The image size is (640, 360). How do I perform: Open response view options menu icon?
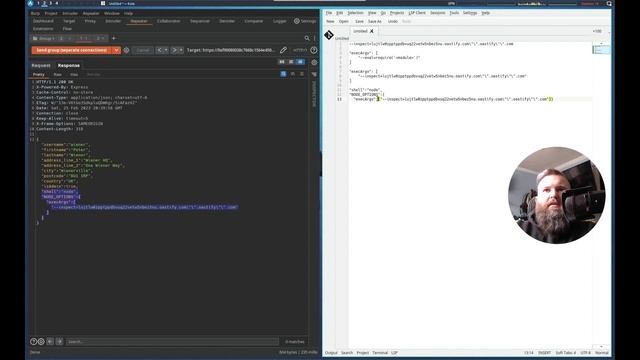click(302, 74)
